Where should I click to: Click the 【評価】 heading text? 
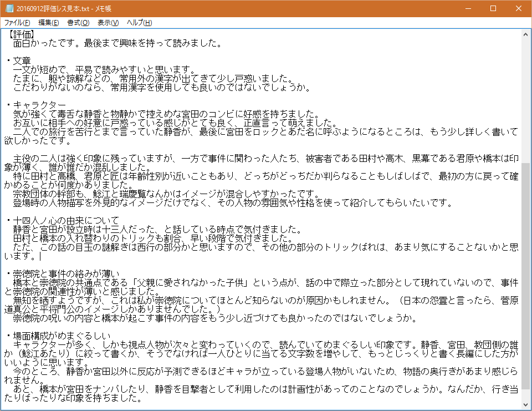pos(21,34)
